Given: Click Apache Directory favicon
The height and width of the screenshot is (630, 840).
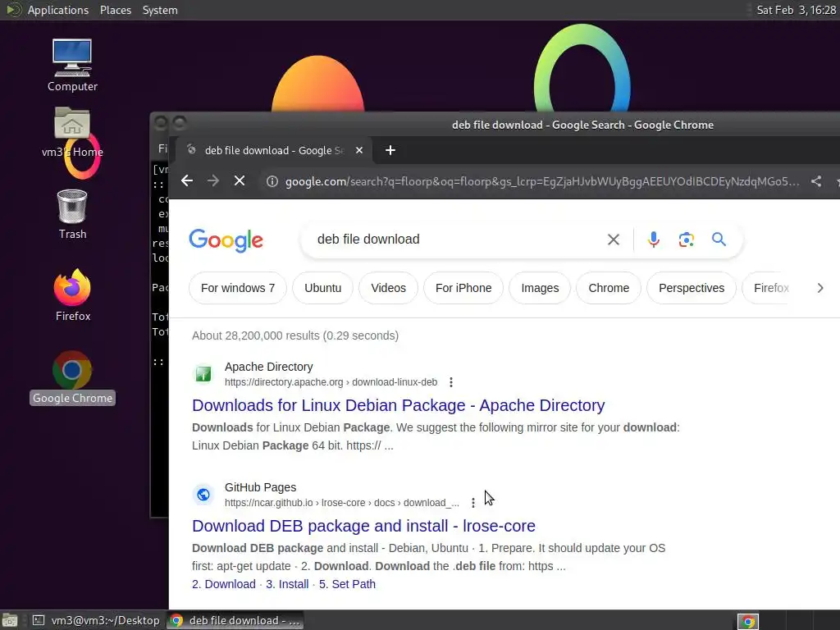Looking at the screenshot, I should 203,374.
